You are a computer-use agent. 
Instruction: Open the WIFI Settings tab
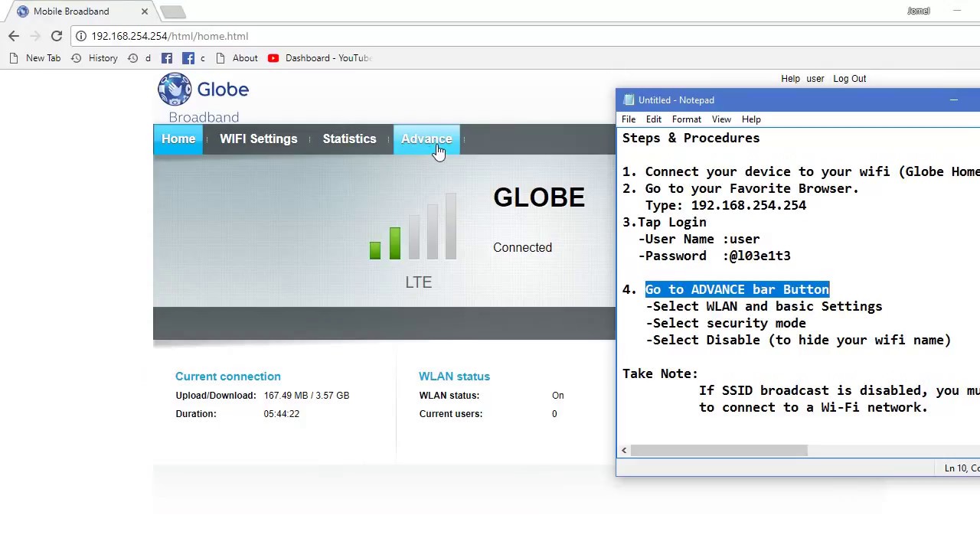[258, 139]
